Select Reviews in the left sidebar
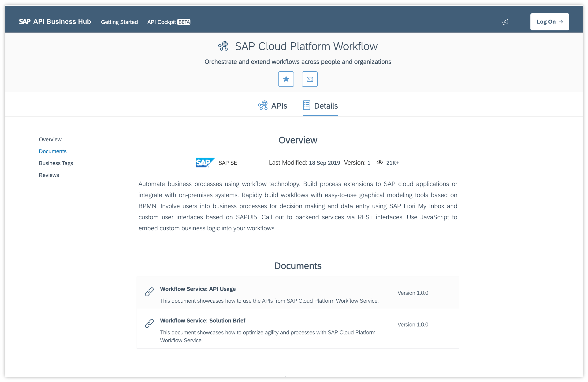 pyautogui.click(x=49, y=175)
